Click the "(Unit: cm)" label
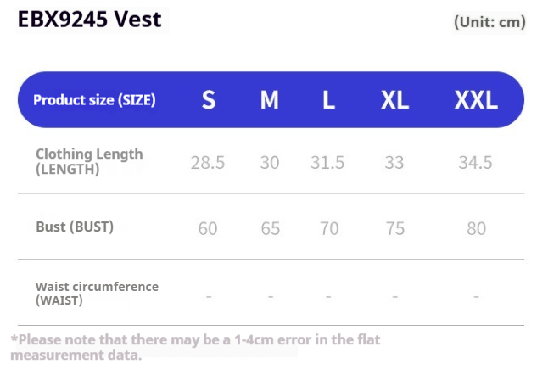 click(x=489, y=22)
